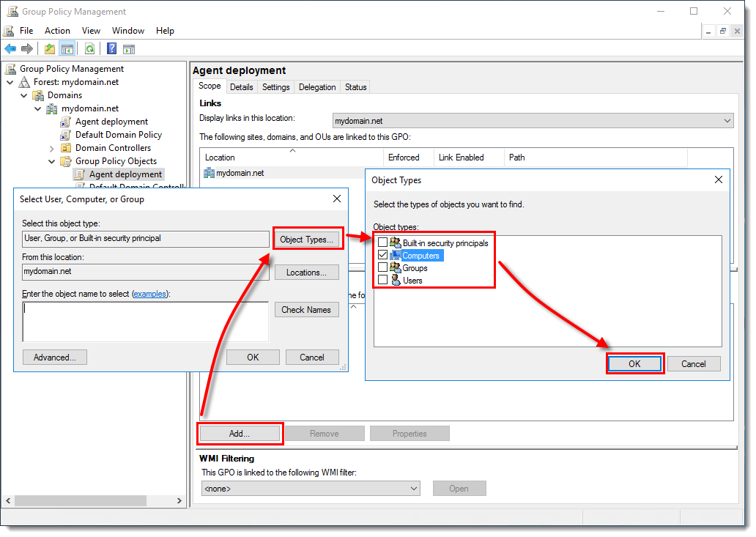Click the object name text input box
The height and width of the screenshot is (537, 756).
tap(145, 321)
